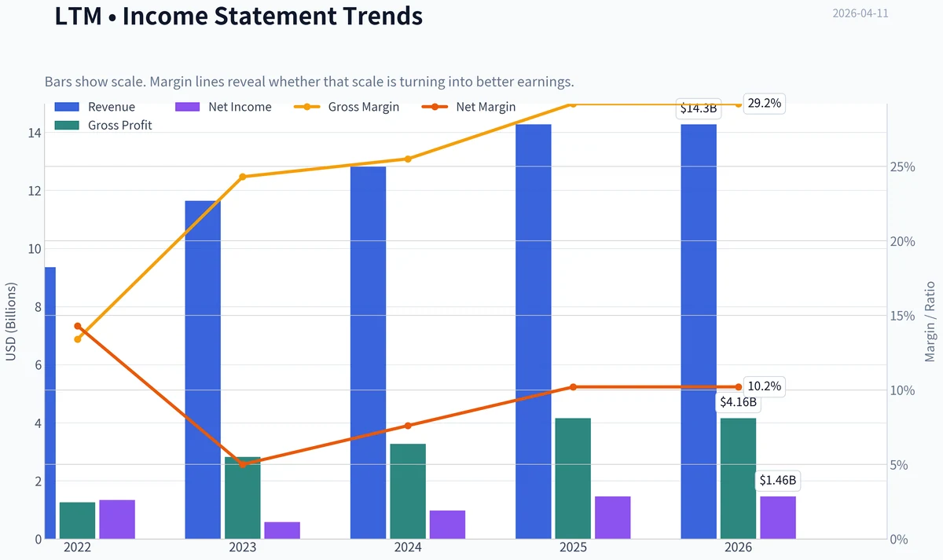Click the 2024 x-axis label

[408, 547]
